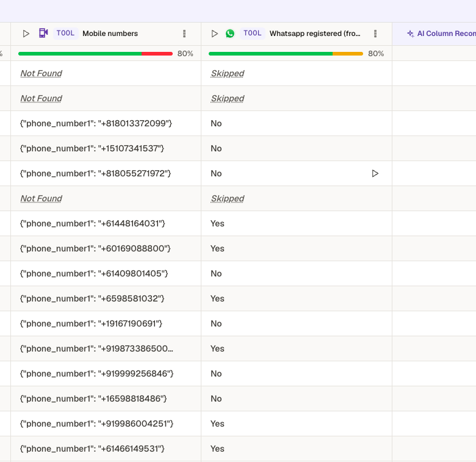Click the Yes value beside +61448164031

[x=217, y=223]
